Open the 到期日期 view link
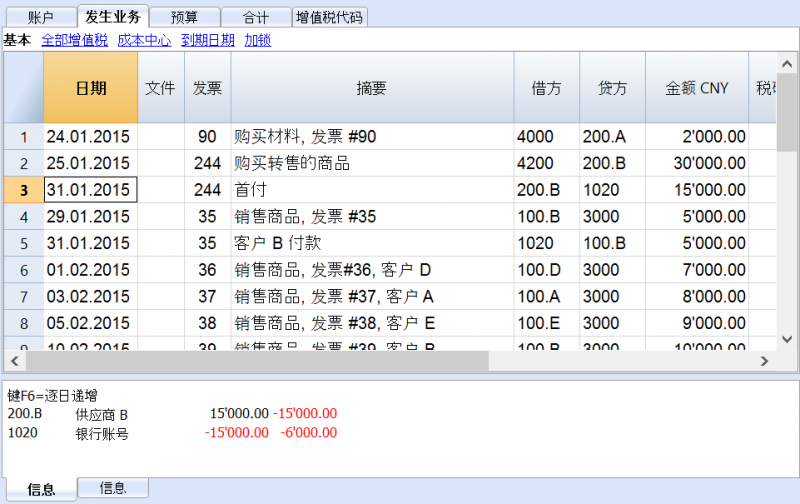800x504 pixels. tap(208, 40)
